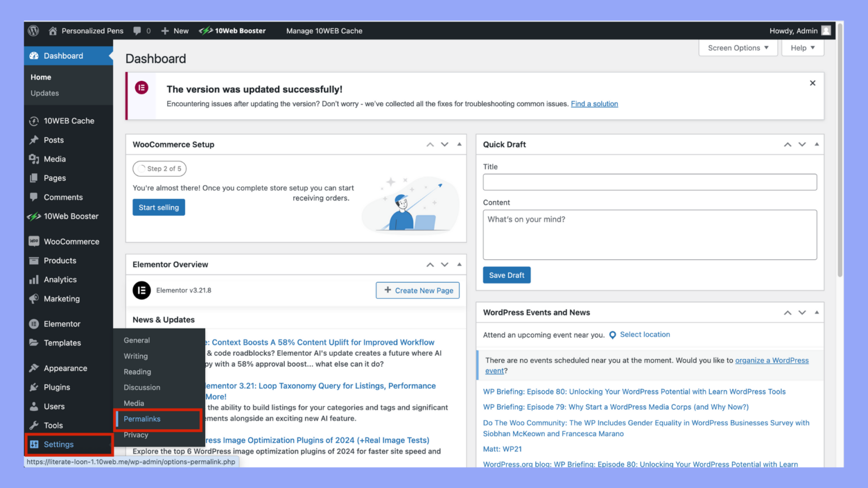The height and width of the screenshot is (488, 868).
Task: Click the Quick Draft Title field
Action: (649, 182)
